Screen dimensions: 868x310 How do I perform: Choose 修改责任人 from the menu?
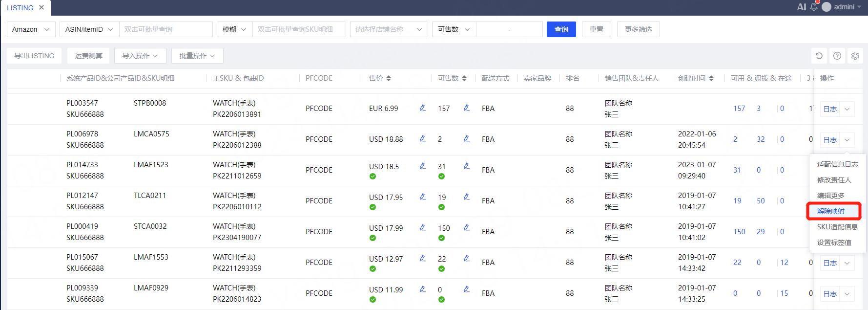tap(834, 180)
